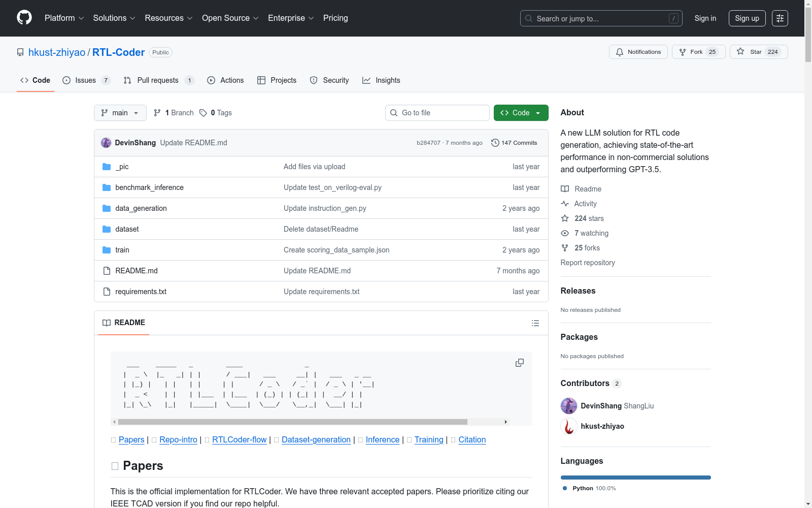Switch to the Security tab
Viewport: 812px width, 508px height.
click(329, 80)
